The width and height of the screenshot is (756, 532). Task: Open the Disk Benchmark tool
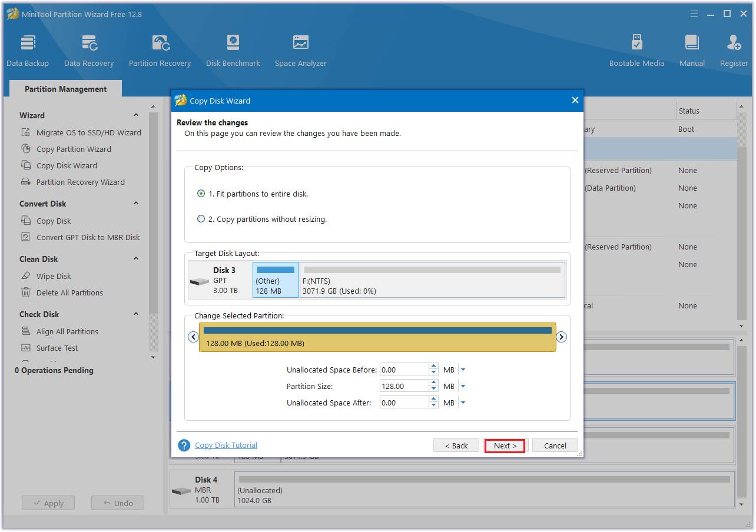click(233, 51)
